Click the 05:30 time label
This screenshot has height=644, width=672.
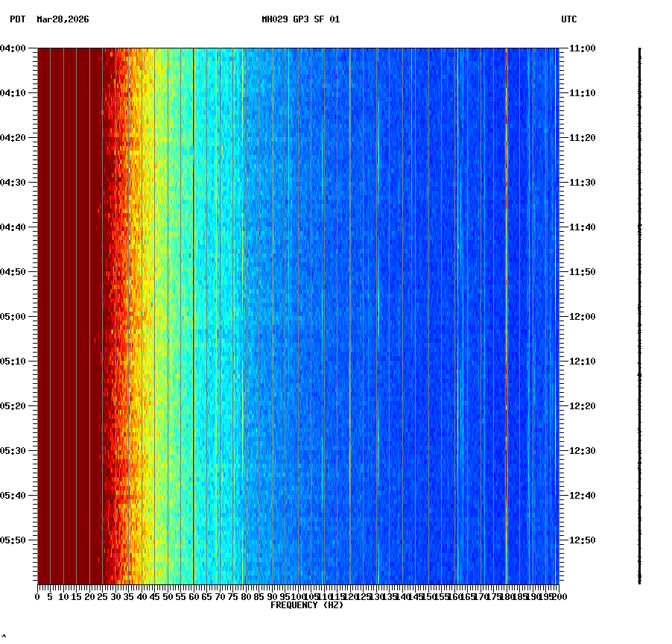(15, 450)
